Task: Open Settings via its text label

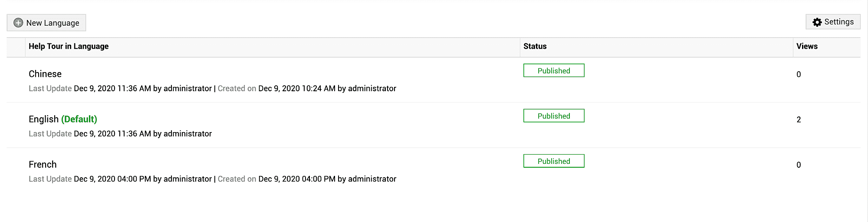Action: point(839,22)
